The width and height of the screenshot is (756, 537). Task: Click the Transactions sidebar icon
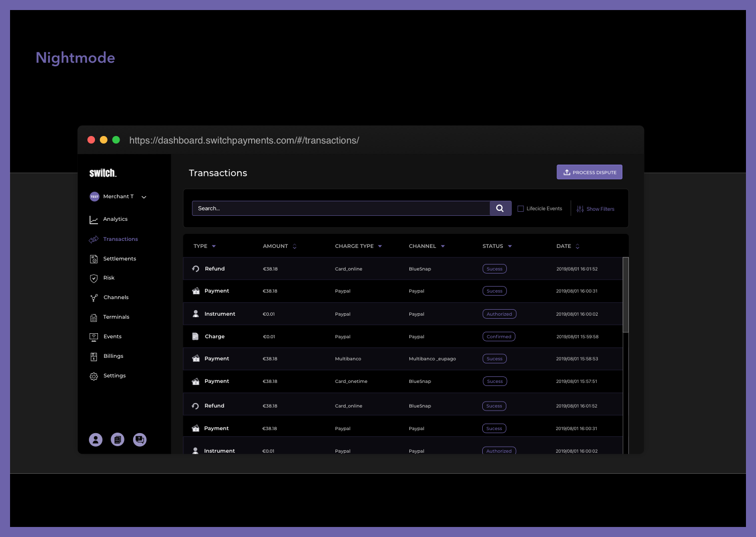tap(93, 239)
